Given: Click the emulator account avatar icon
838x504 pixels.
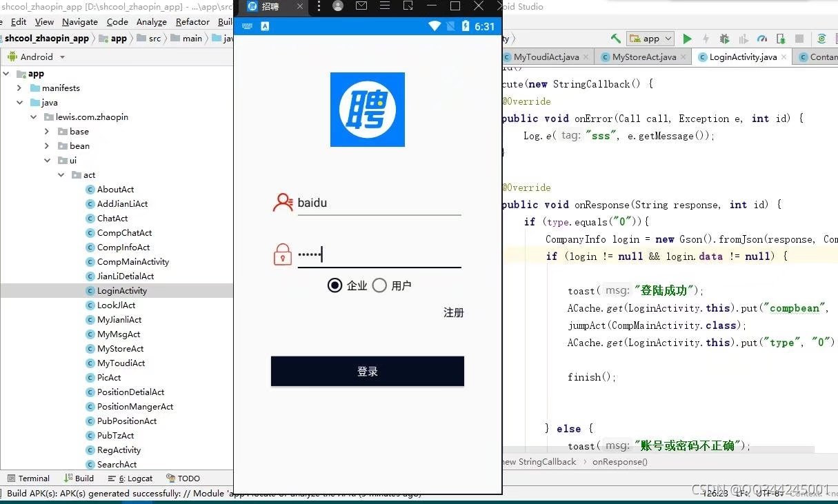Looking at the screenshot, I should click(x=338, y=6).
